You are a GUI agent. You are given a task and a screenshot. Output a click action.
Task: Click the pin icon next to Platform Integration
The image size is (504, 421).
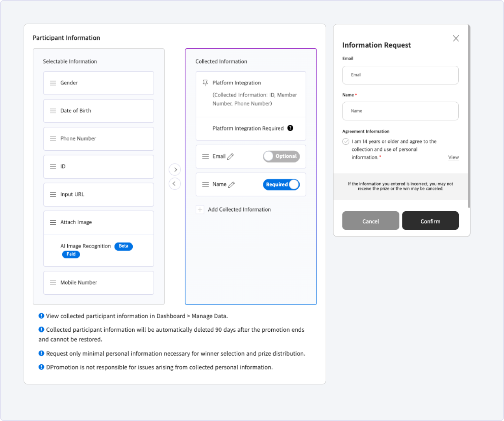pyautogui.click(x=205, y=83)
